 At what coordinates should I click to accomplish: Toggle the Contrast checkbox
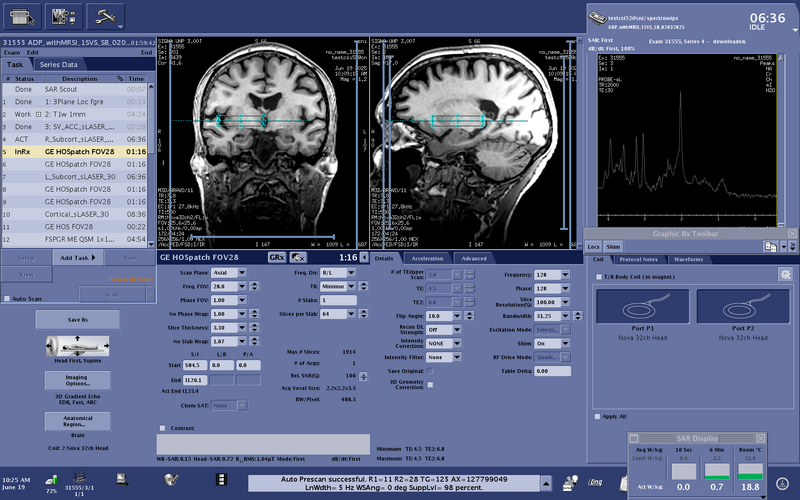(x=162, y=428)
